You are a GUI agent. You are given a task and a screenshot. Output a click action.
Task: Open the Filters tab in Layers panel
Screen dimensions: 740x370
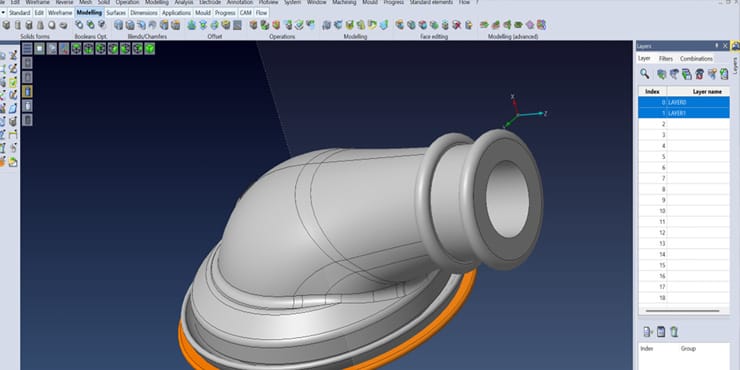click(x=666, y=59)
